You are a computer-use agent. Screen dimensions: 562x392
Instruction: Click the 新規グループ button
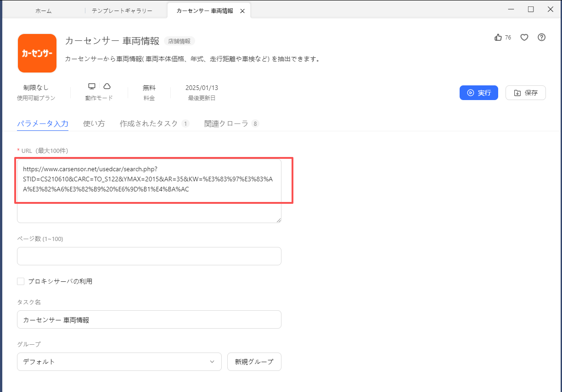[254, 362]
